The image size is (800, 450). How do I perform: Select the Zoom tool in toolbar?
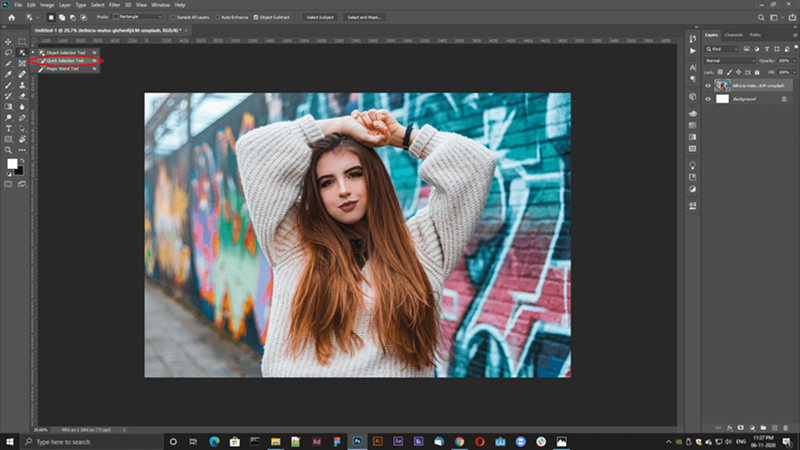8,149
